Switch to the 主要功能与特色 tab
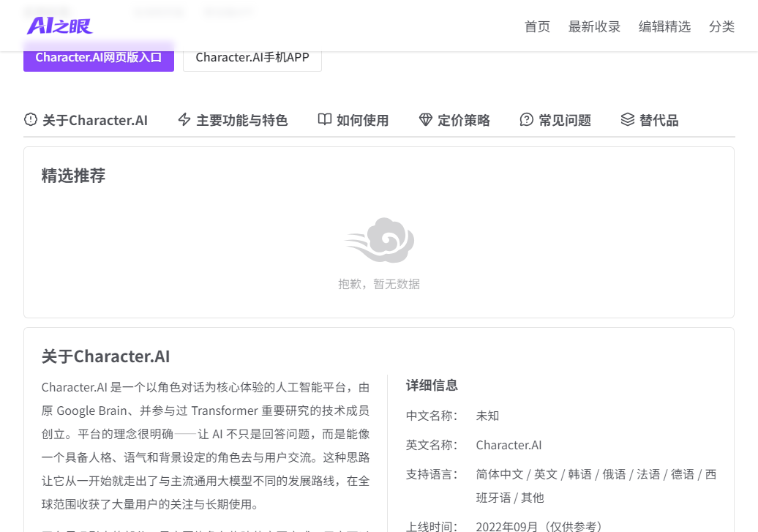This screenshot has width=758, height=532. [x=233, y=120]
